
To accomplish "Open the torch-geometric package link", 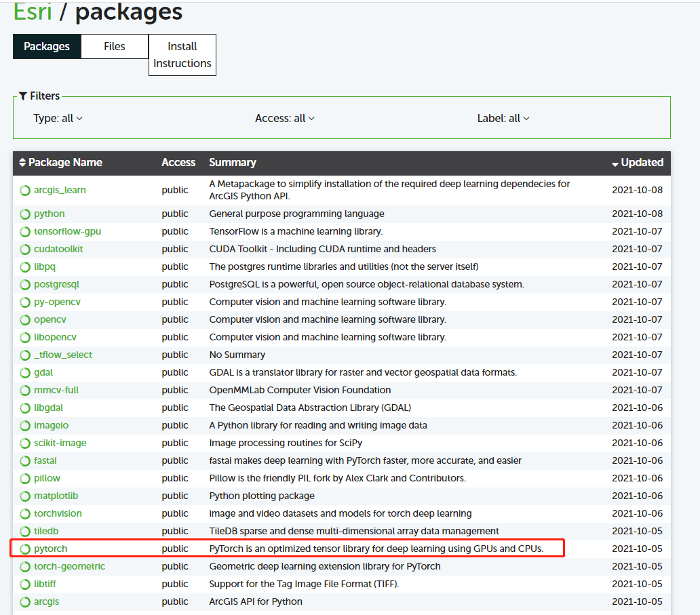I will (69, 566).
